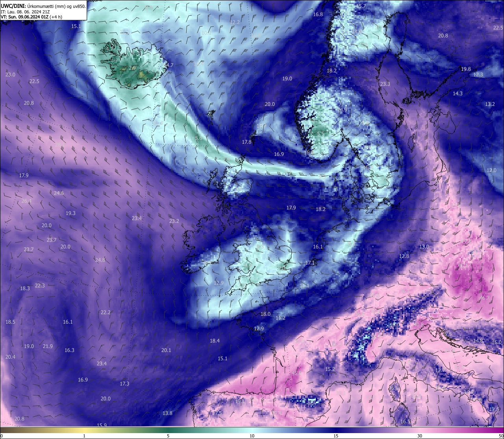The height and width of the screenshot is (439, 504).
Task: Click the 19.8 value label
Action: [466, 69]
